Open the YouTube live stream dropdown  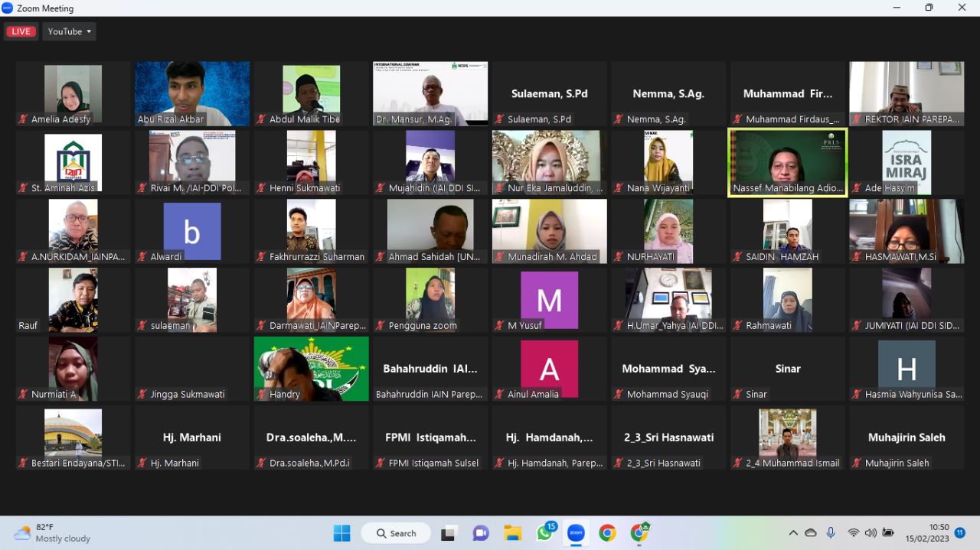point(70,31)
